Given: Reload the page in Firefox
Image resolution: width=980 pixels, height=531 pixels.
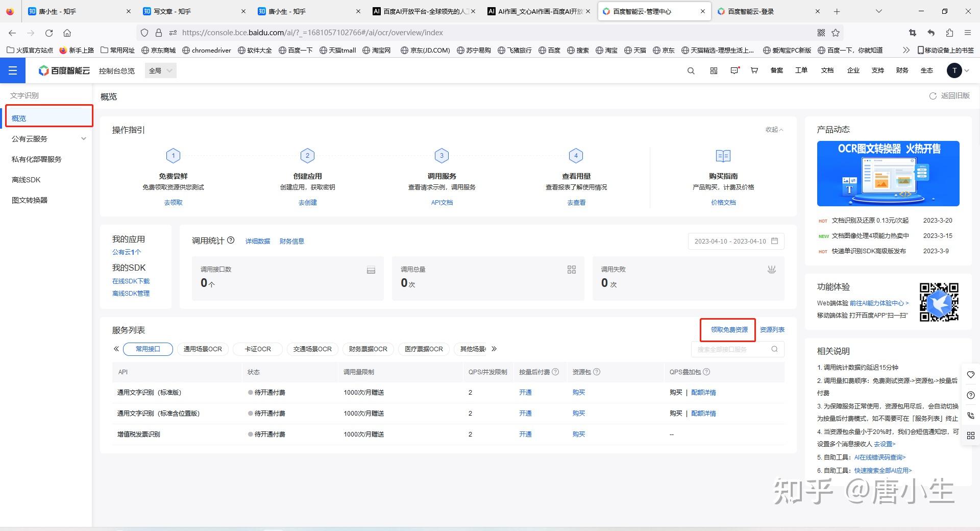Looking at the screenshot, I should [x=49, y=33].
